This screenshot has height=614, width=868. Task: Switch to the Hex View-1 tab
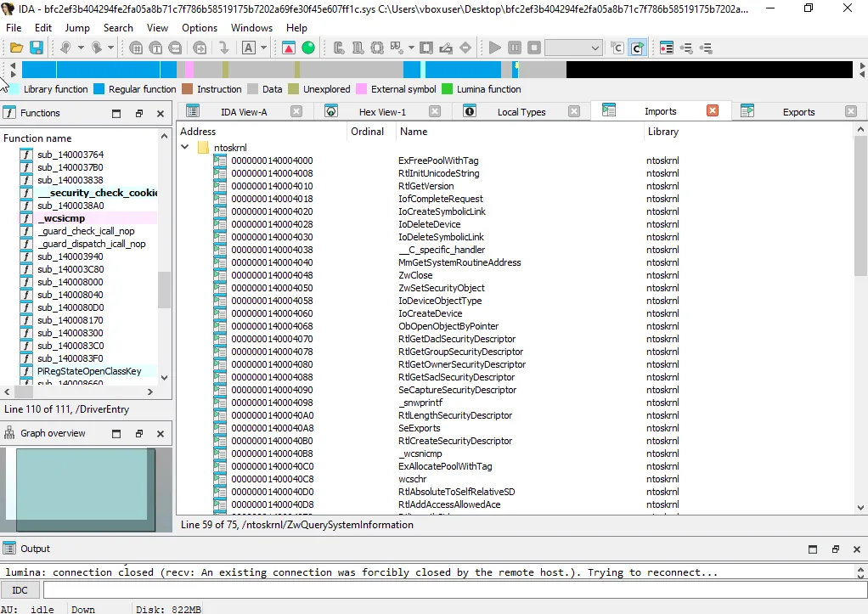click(382, 112)
